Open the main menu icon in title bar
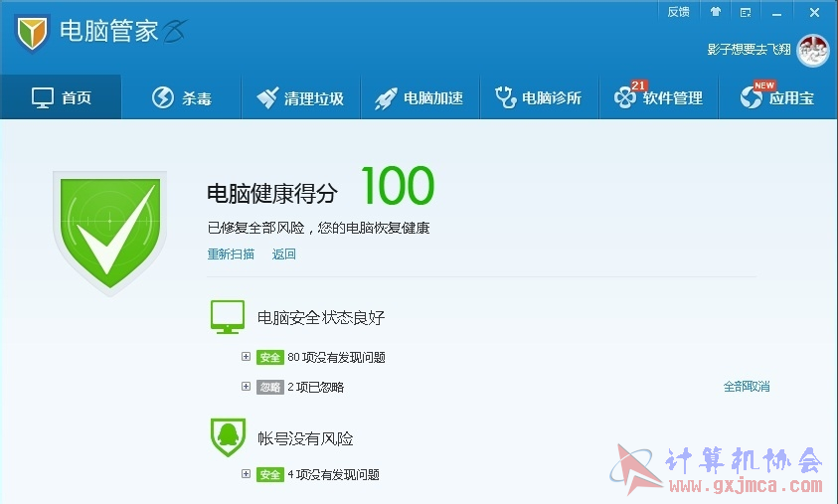This screenshot has width=838, height=504. pyautogui.click(x=746, y=12)
